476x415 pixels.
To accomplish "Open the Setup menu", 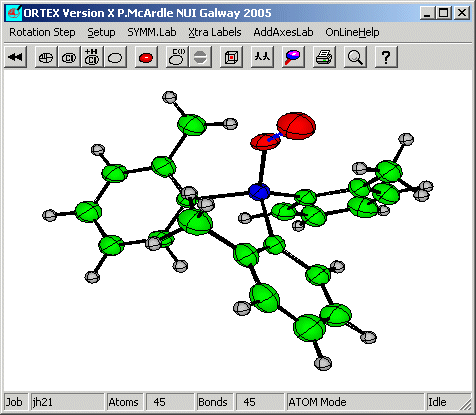I will 101,32.
